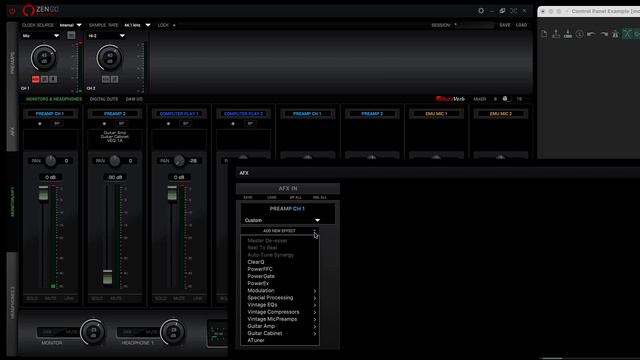Click the AFX IN button
Screen dimensions: 640x360
288,188
